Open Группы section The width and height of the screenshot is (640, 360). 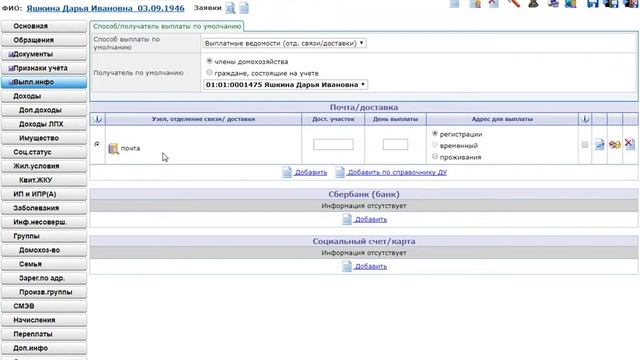[44, 236]
